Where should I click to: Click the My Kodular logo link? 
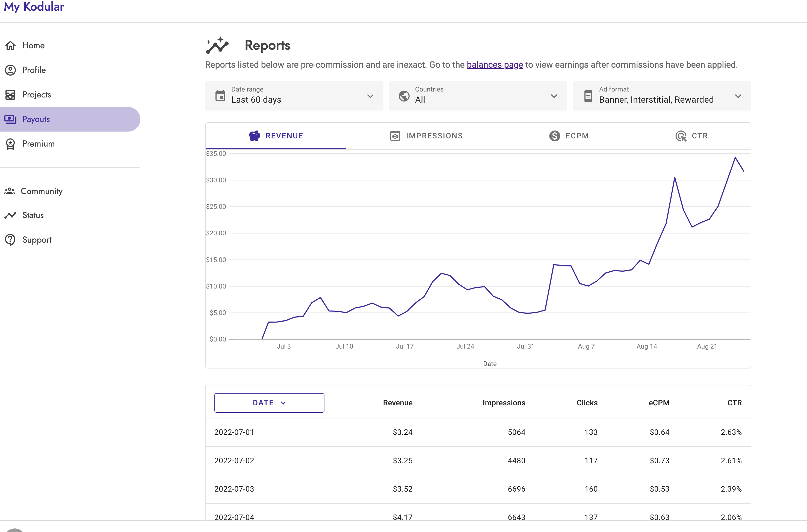pyautogui.click(x=34, y=7)
